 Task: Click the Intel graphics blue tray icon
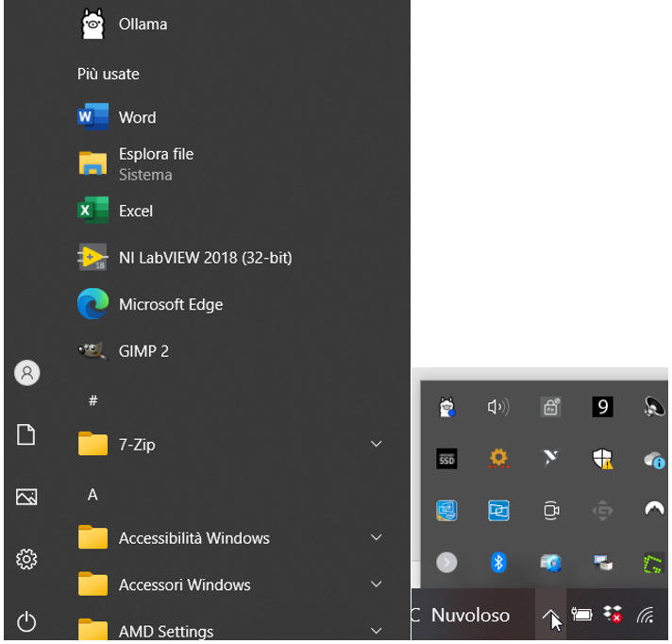[447, 511]
